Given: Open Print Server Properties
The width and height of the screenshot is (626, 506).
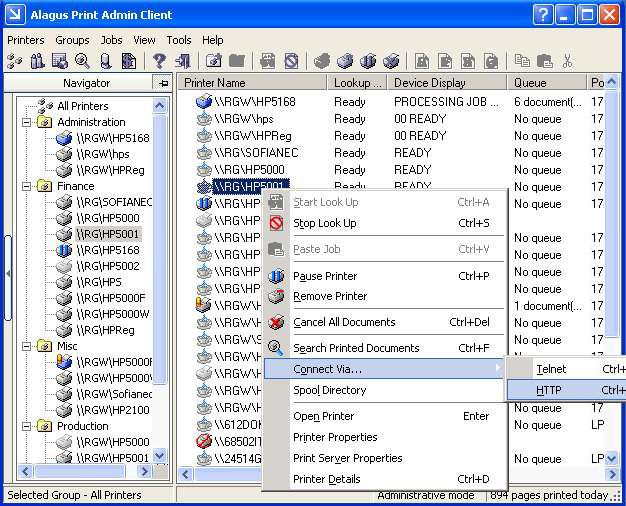Looking at the screenshot, I should pos(383,458).
